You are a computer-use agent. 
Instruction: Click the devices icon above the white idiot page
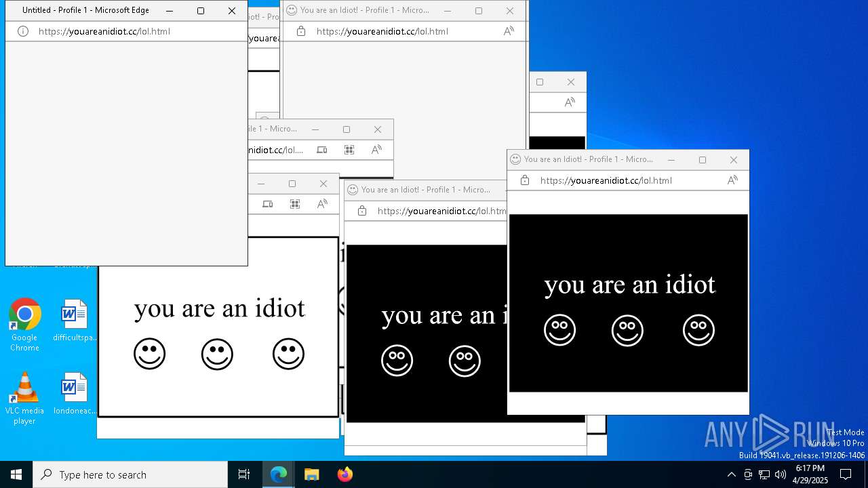point(268,204)
